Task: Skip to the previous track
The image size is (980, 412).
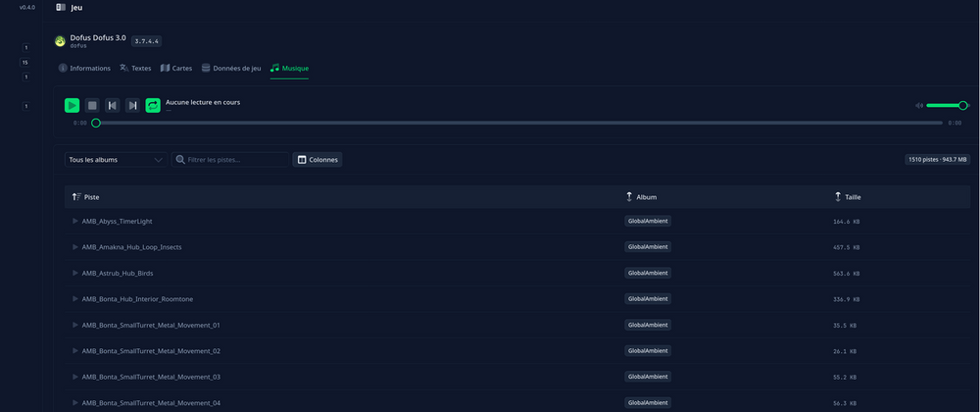Action: (113, 105)
